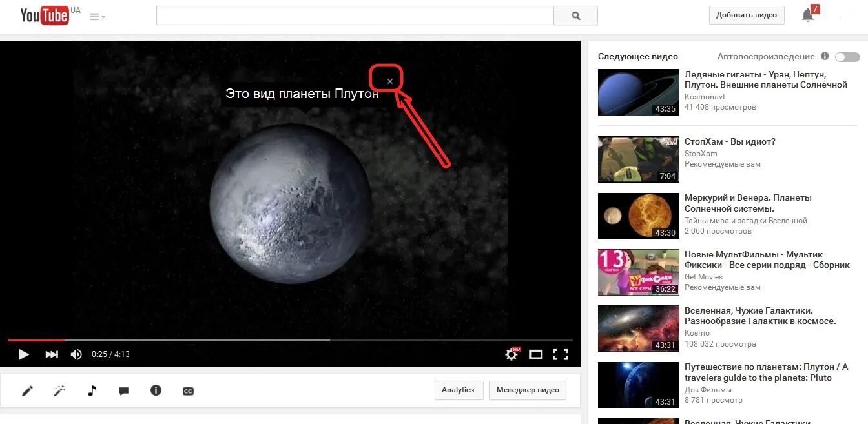
Task: Open the Вселенная, Чужие Галактики thumbnail
Action: 639,328
